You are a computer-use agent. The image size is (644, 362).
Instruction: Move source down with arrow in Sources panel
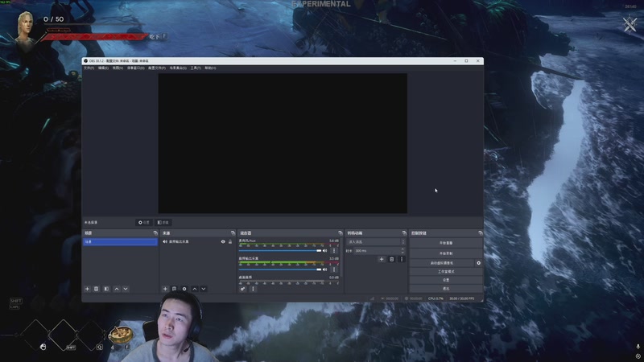204,289
